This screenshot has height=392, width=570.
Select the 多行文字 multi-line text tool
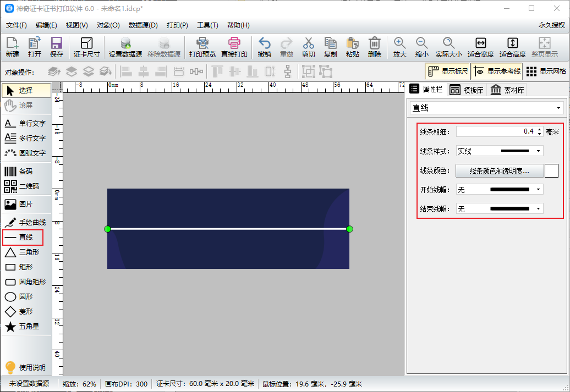(26, 139)
